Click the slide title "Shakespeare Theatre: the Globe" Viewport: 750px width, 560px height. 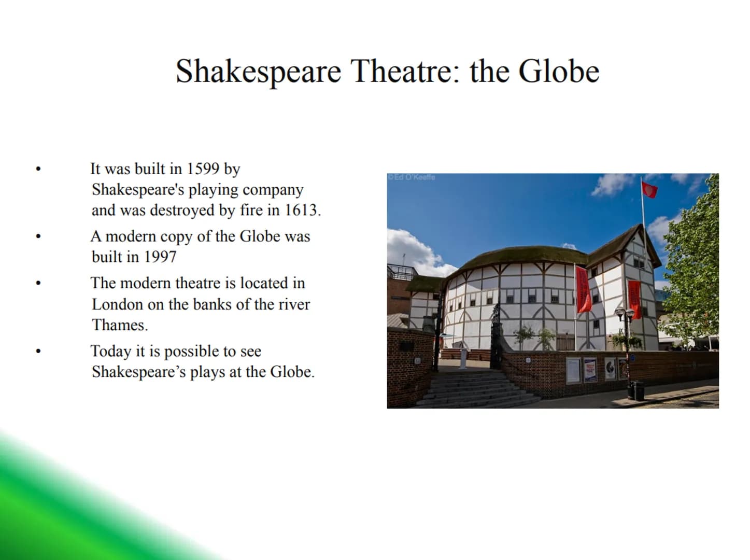coord(387,71)
